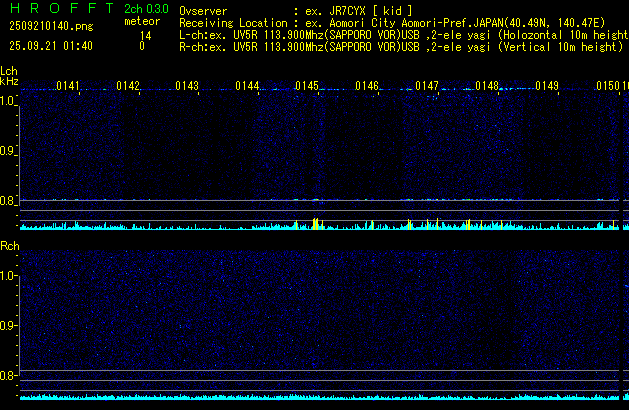629x410 pixels.
Task: Click the 0141 time marker
Action: pos(68,87)
